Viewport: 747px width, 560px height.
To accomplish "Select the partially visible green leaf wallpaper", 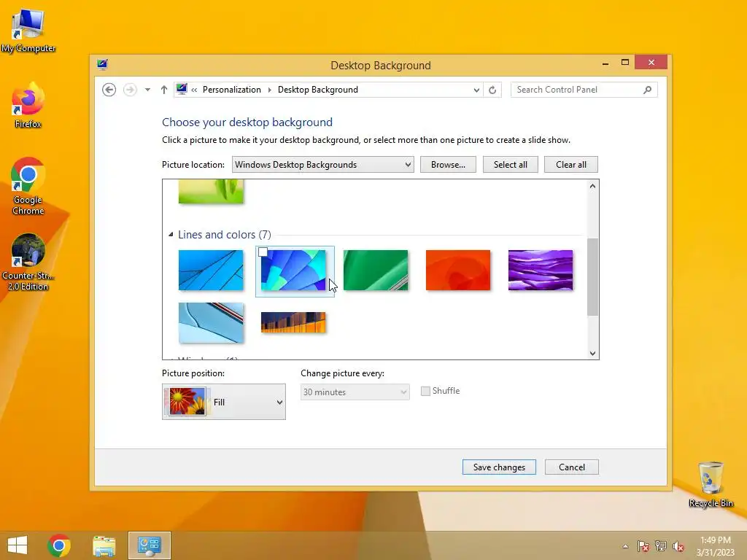I will coord(211,192).
